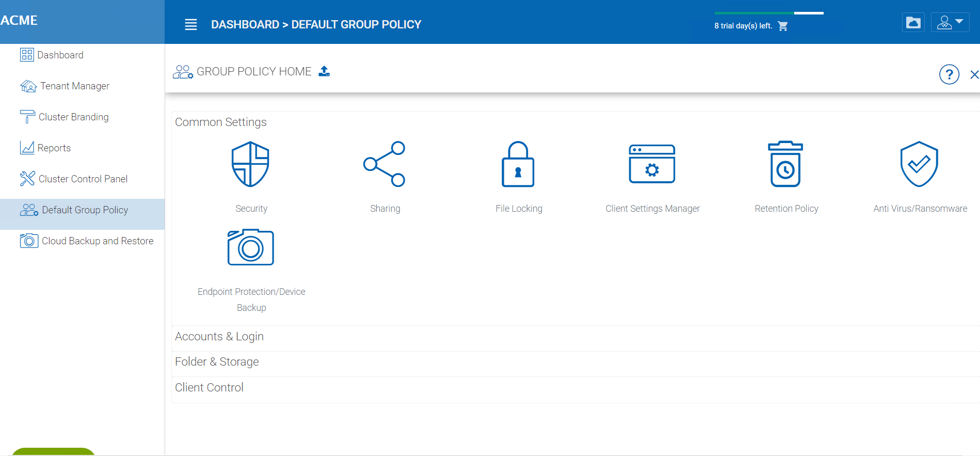The height and width of the screenshot is (456, 980).
Task: Open the Client Settings Manager icon
Action: (652, 164)
